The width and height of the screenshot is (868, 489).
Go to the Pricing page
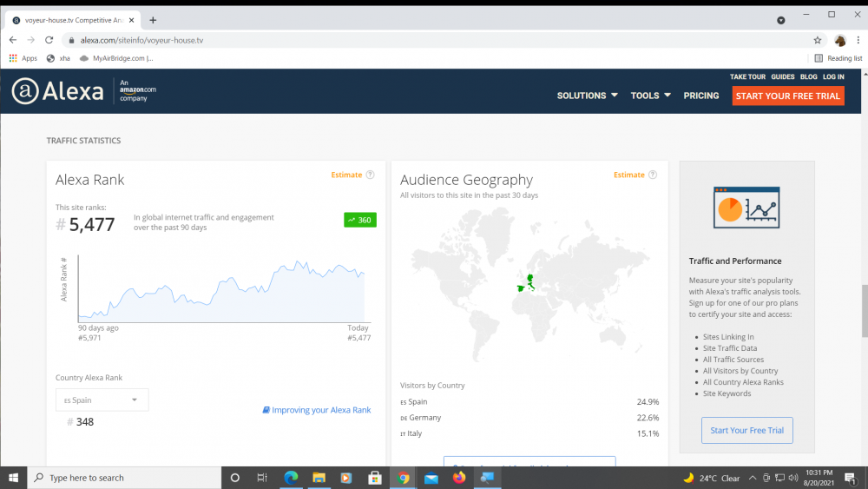coord(700,96)
